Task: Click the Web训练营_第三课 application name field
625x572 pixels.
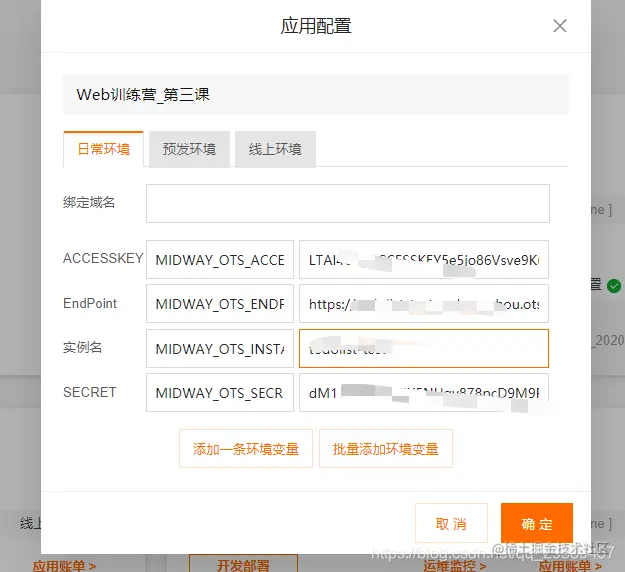Action: [315, 95]
